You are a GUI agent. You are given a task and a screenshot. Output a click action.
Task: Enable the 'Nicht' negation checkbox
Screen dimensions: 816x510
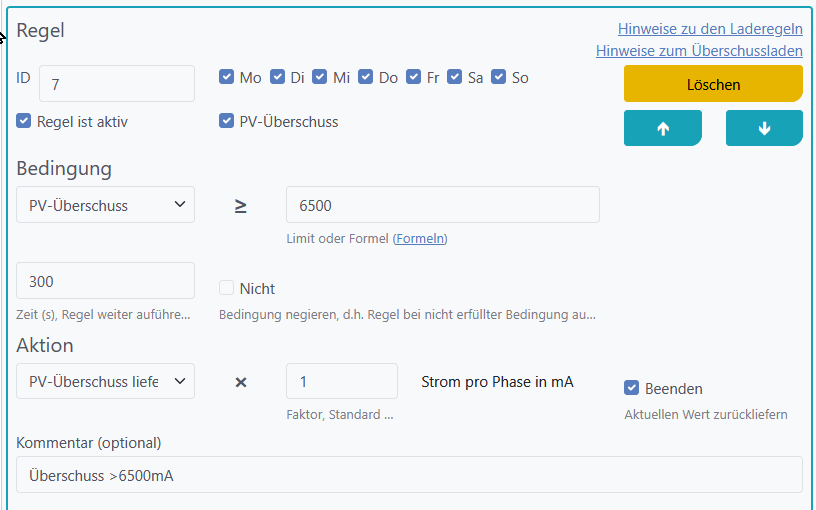(x=226, y=288)
